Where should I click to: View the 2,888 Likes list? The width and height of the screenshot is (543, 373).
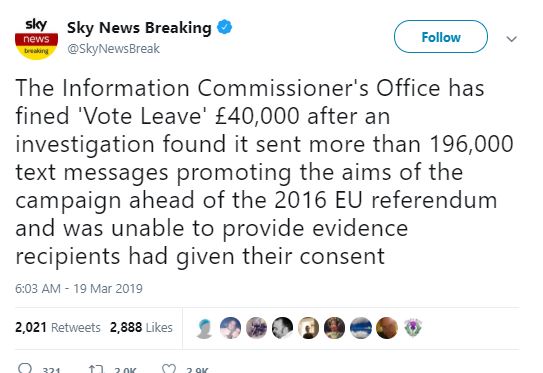tap(141, 328)
